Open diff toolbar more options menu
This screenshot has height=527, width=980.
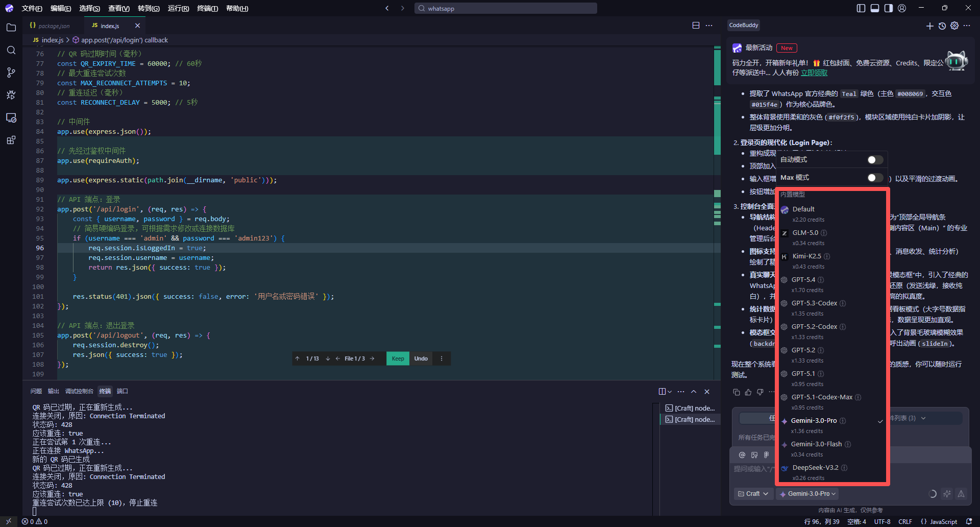click(442, 358)
